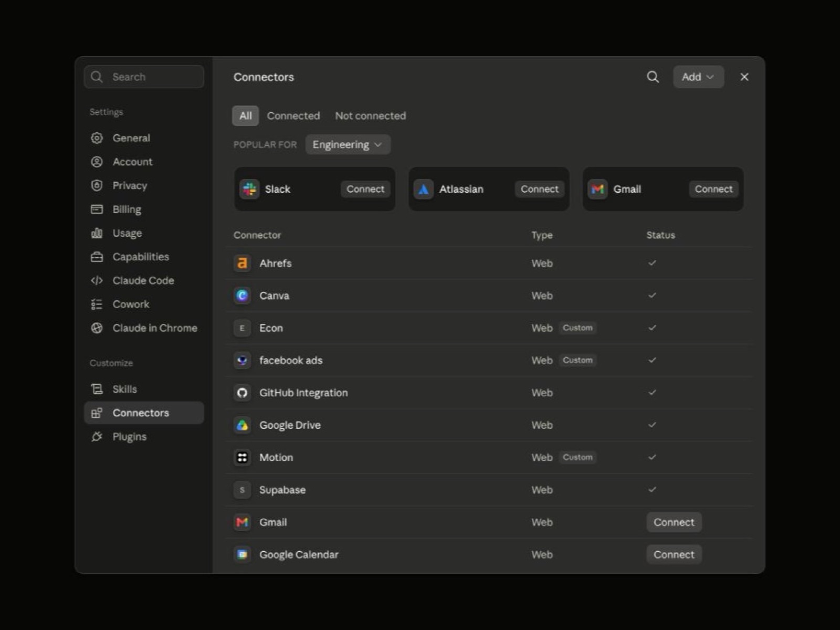Open Account settings
Viewport: 840px width, 630px height.
point(144,162)
